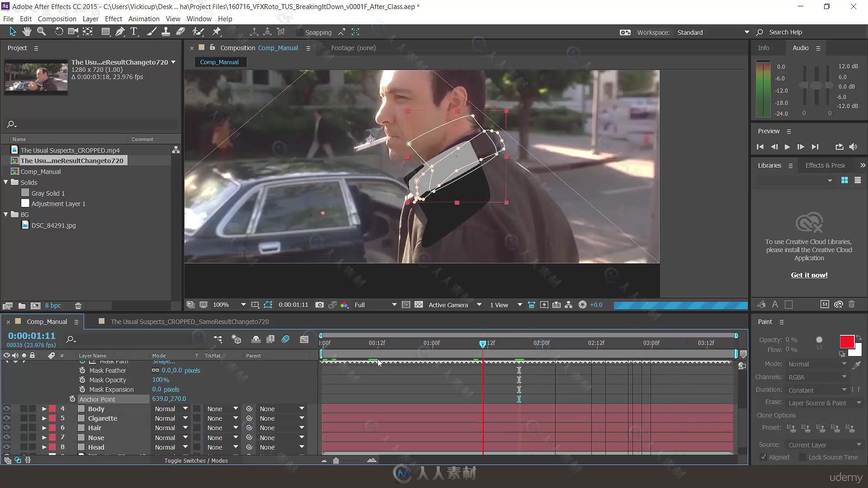Open the Animation menu
Image resolution: width=868 pixels, height=488 pixels.
pos(144,19)
